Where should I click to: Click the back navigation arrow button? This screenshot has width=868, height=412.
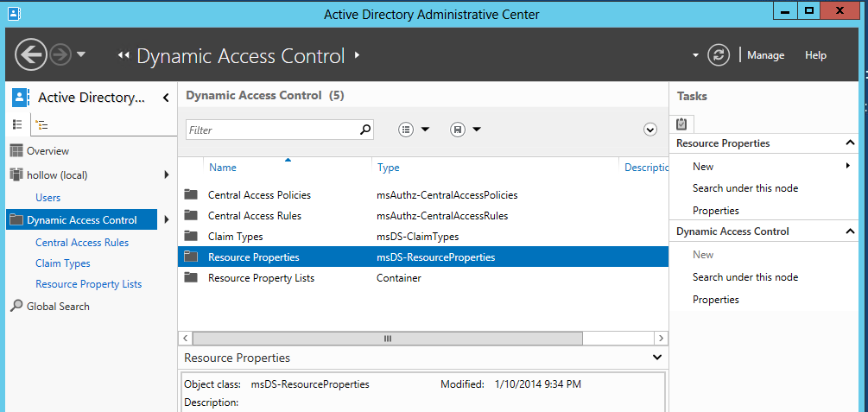[x=31, y=55]
